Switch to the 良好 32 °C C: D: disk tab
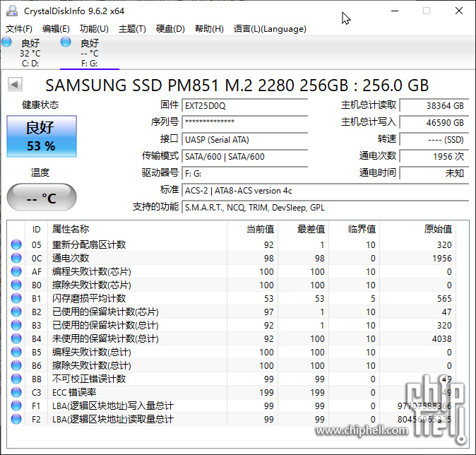 pos(30,52)
